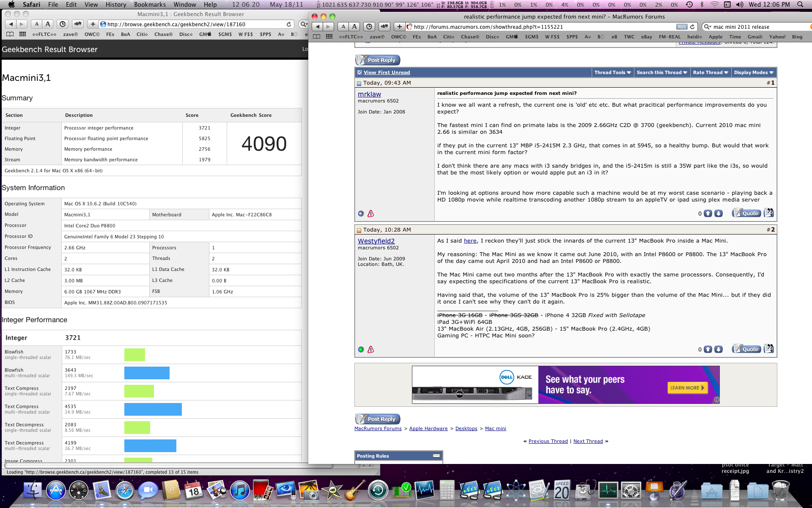Open volume control in menu bar
This screenshot has width=812, height=508.
tap(739, 5)
